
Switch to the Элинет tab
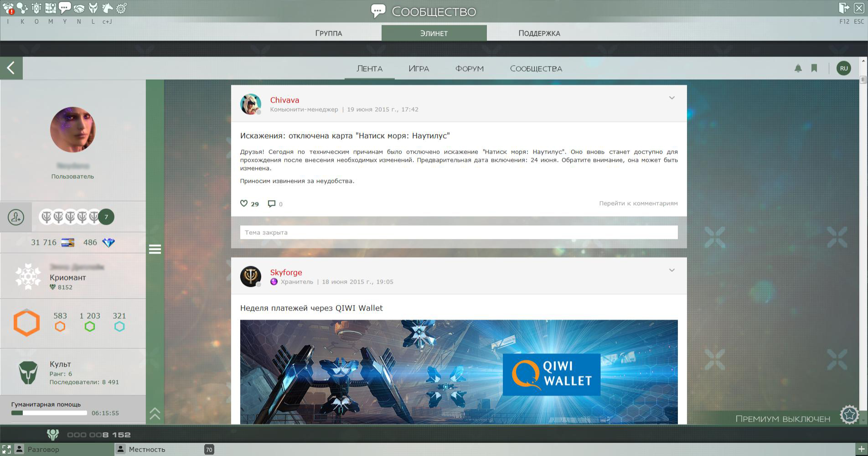point(434,33)
